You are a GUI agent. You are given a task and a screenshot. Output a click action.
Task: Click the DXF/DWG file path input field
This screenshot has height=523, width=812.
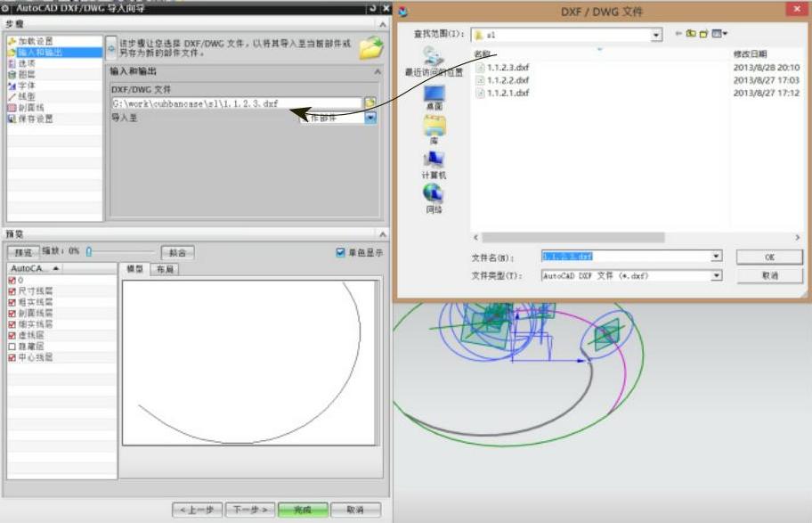click(237, 103)
